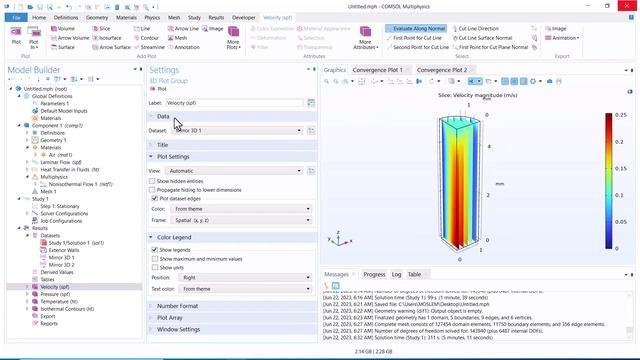Click the velocity color legend bar
The width and height of the screenshot is (640, 360).
pos(608,181)
